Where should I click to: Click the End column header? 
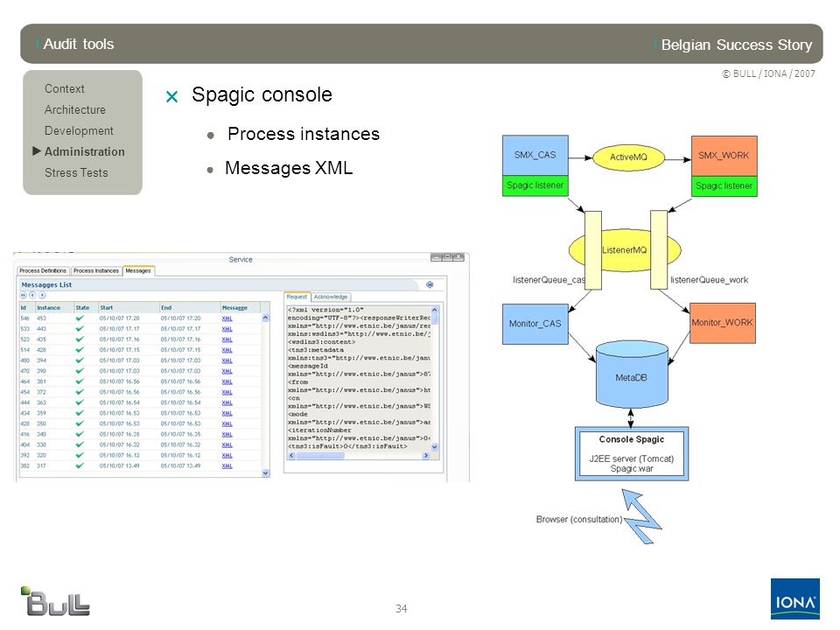(x=190, y=307)
